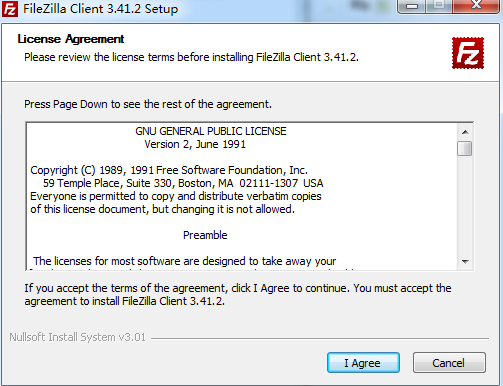Click the license scrollbar up arrow
This screenshot has width=503, height=386.
(465, 132)
